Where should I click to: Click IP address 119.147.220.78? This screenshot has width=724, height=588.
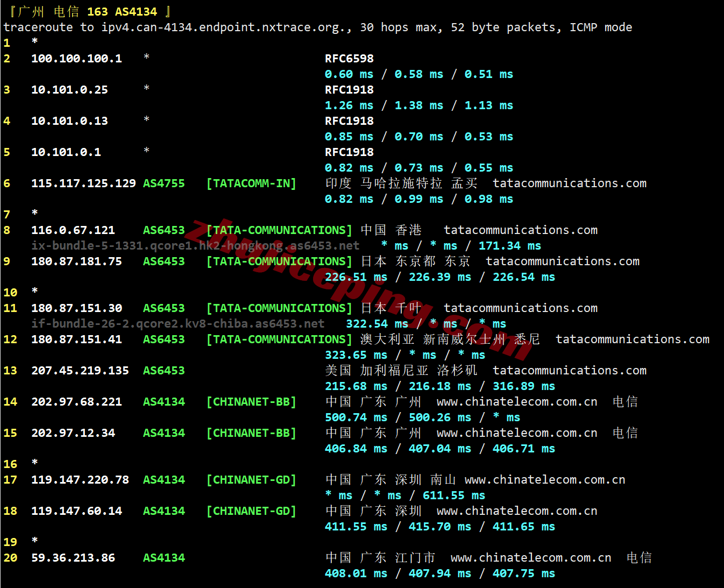click(80, 480)
